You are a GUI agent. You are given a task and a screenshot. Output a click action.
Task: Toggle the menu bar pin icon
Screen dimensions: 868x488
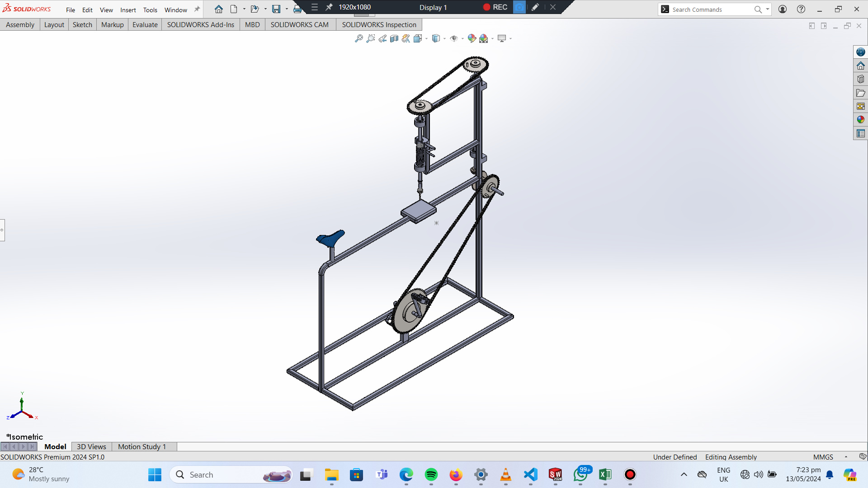pyautogui.click(x=197, y=9)
